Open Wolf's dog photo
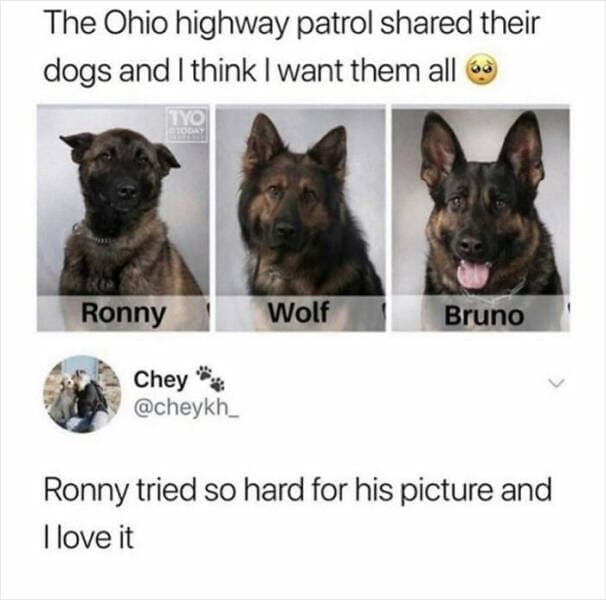606x600 pixels. point(300,218)
